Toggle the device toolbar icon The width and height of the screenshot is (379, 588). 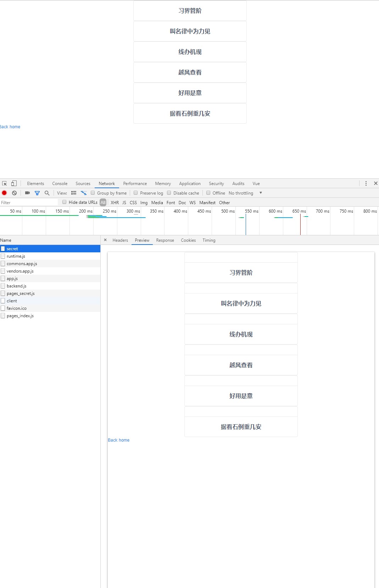(x=14, y=184)
